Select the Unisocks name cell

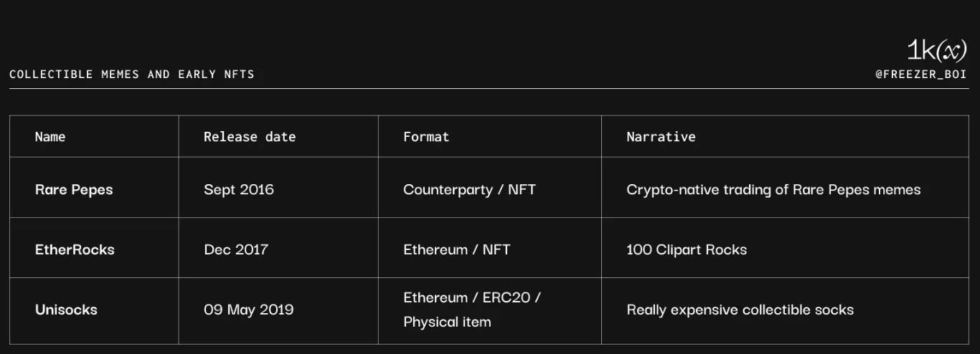pyautogui.click(x=66, y=310)
